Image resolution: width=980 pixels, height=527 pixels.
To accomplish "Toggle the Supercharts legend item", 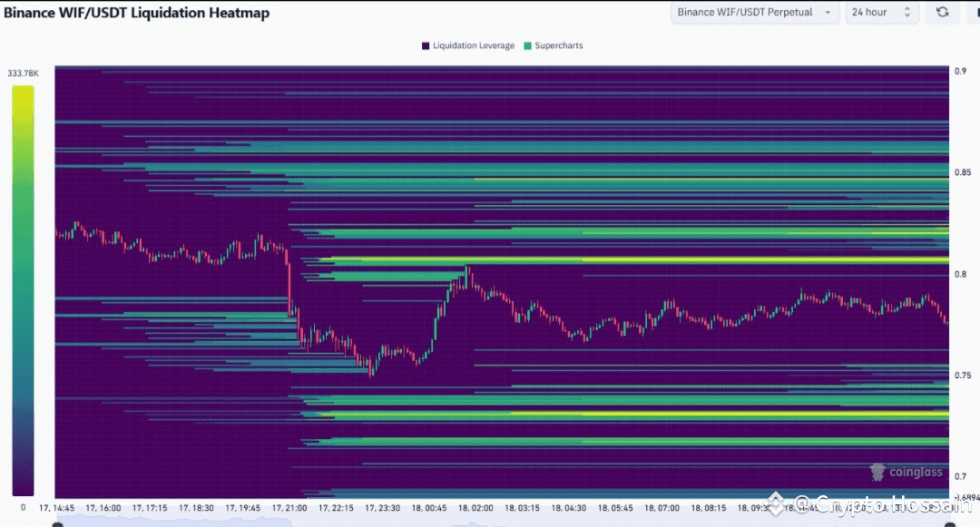I will [554, 45].
